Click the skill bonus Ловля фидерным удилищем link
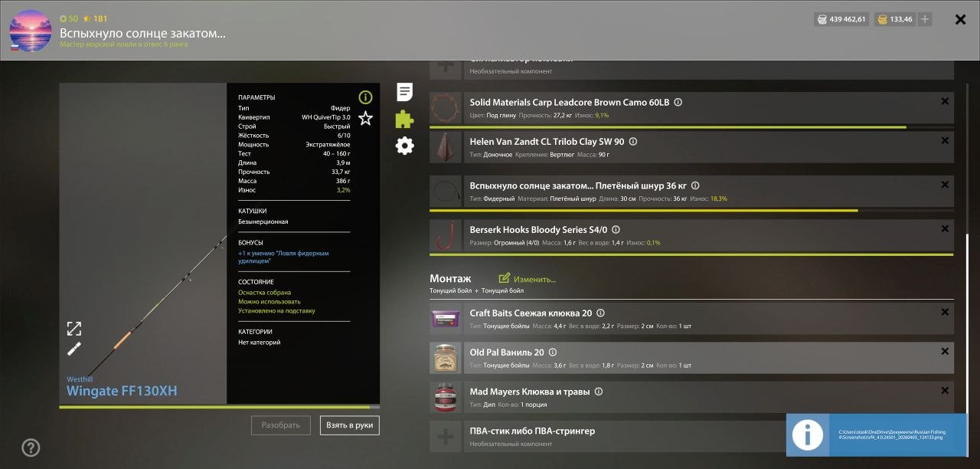 (x=283, y=257)
